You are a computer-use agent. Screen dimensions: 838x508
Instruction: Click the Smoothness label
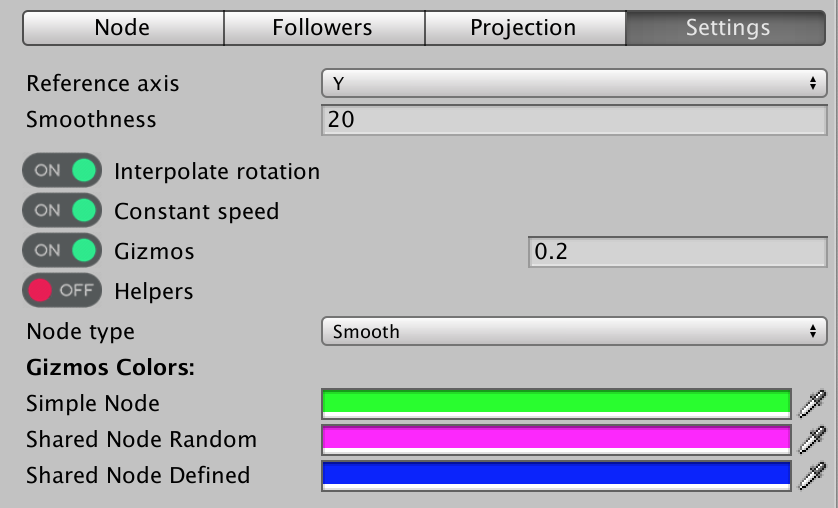91,120
